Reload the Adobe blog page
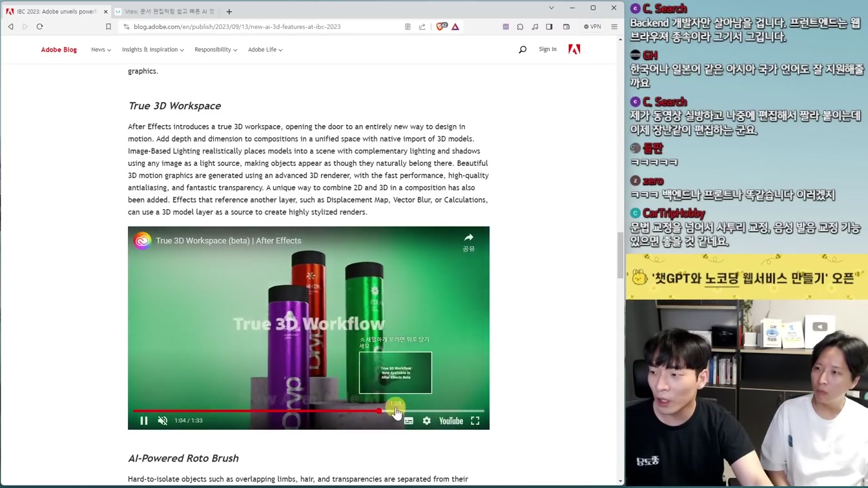This screenshot has height=488, width=868. pyautogui.click(x=39, y=26)
